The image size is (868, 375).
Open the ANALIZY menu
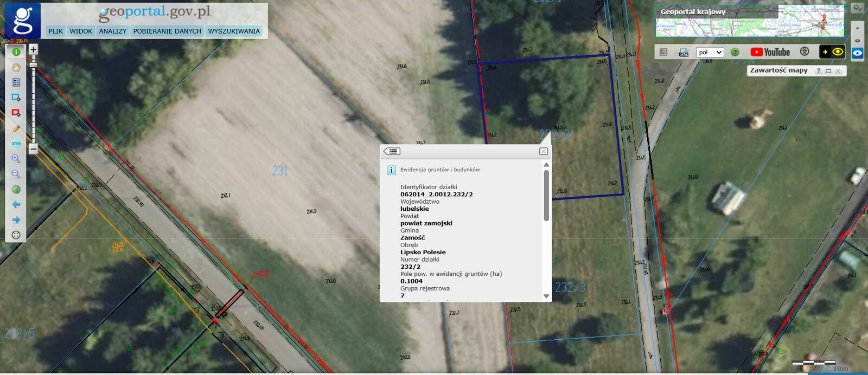112,31
